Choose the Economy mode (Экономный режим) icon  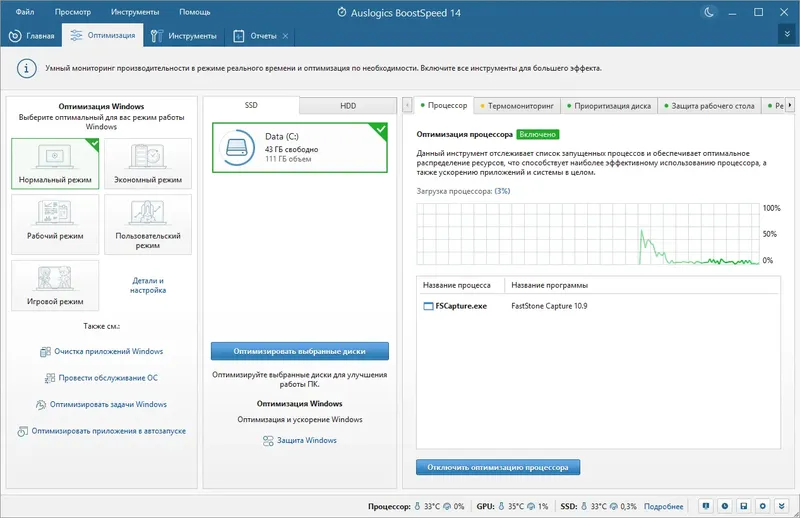point(148,156)
